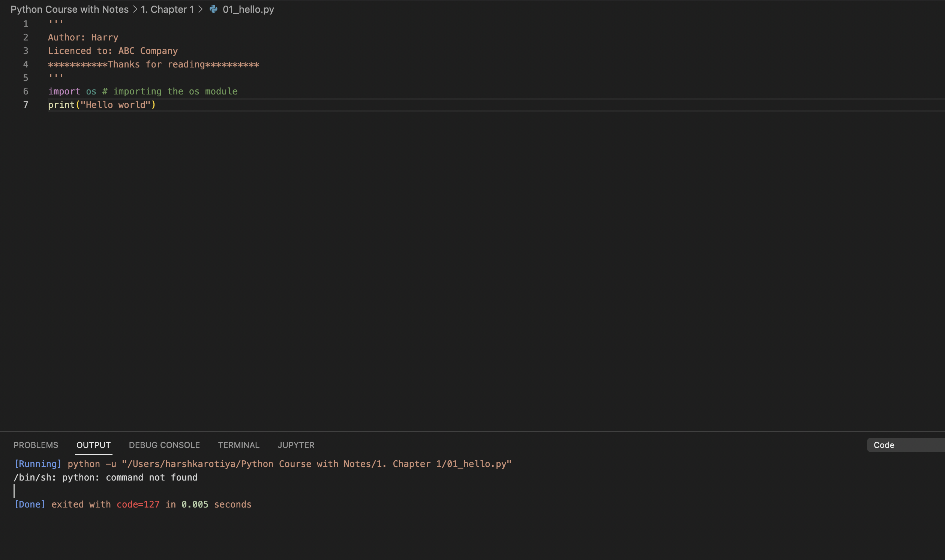Image resolution: width=945 pixels, height=560 pixels.
Task: View the PROBLEMS panel
Action: click(x=36, y=445)
